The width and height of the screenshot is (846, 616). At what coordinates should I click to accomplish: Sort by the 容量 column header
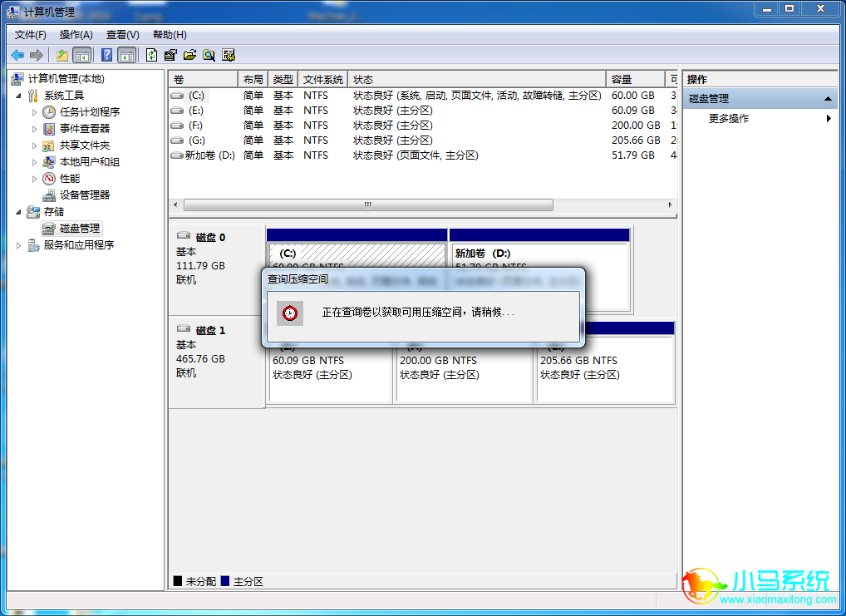pos(636,79)
